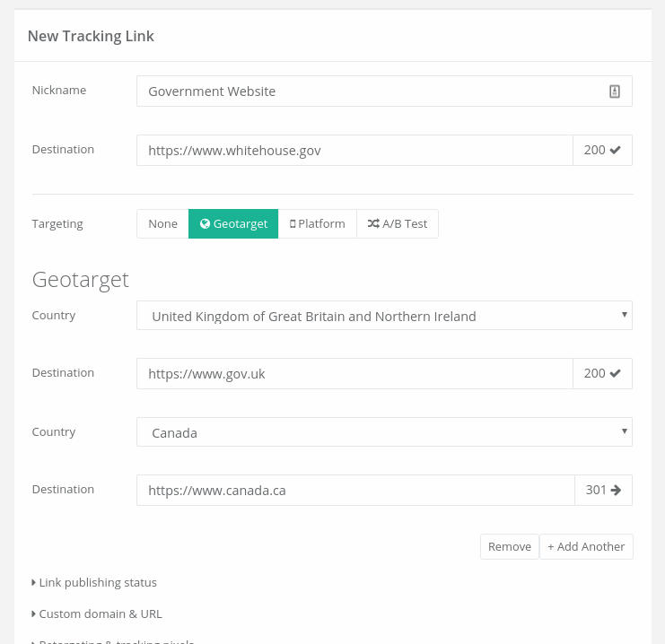Click the contact card icon in Nickname field

pyautogui.click(x=615, y=91)
